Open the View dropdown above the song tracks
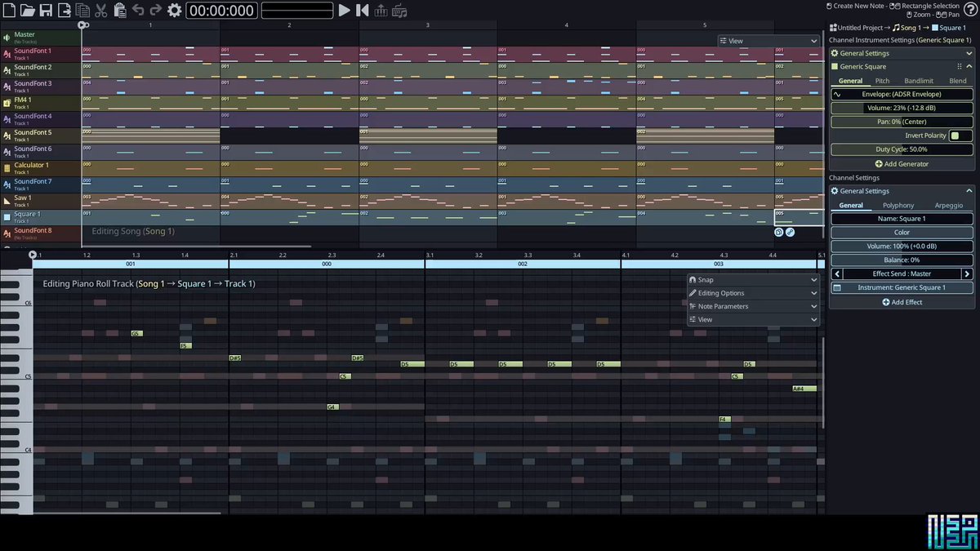Viewport: 980px width, 551px height. (x=768, y=41)
